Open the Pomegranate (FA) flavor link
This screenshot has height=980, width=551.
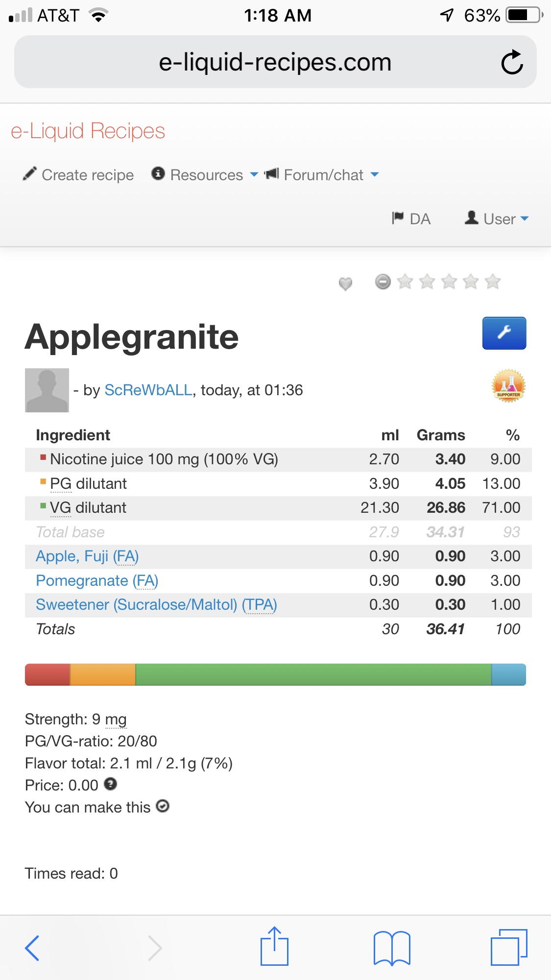click(97, 580)
